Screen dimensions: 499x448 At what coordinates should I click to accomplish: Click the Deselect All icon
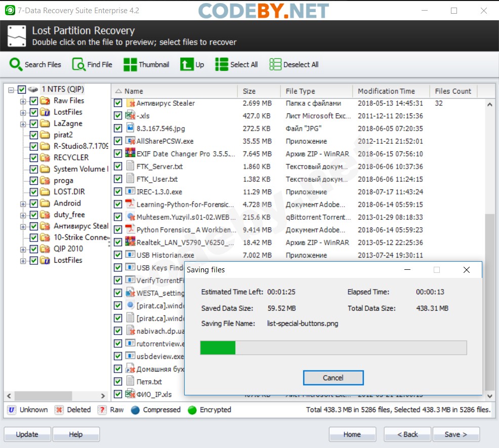[x=275, y=64]
